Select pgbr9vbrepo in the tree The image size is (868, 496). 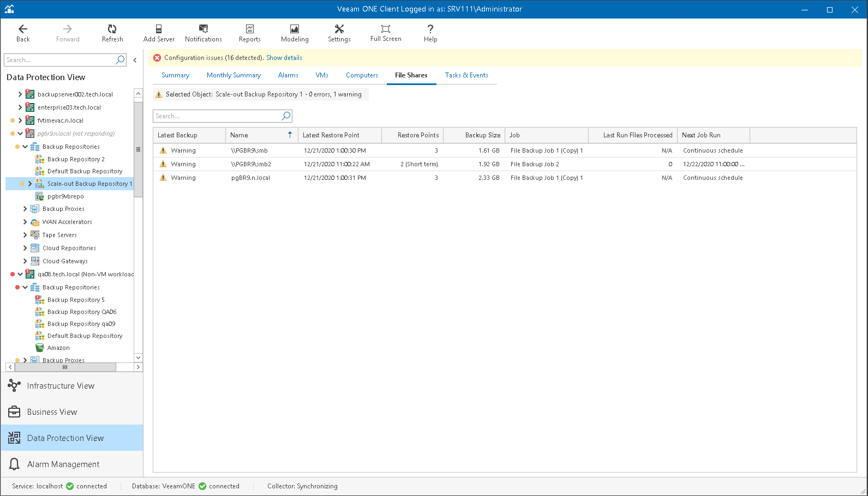65,196
